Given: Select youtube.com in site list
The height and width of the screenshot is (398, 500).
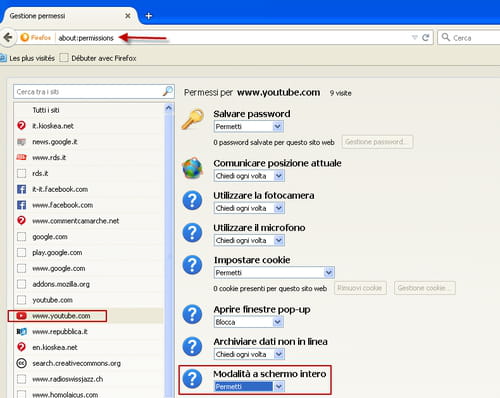Looking at the screenshot, I should pos(89,300).
